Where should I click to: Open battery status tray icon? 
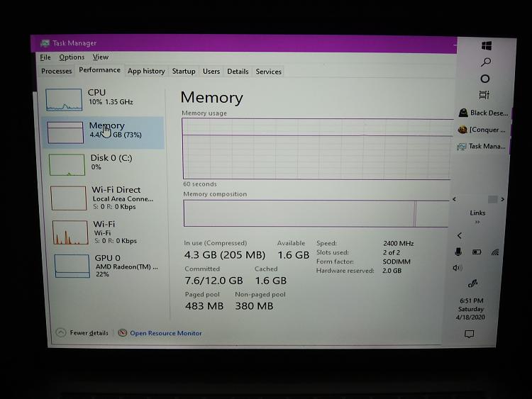pyautogui.click(x=477, y=252)
